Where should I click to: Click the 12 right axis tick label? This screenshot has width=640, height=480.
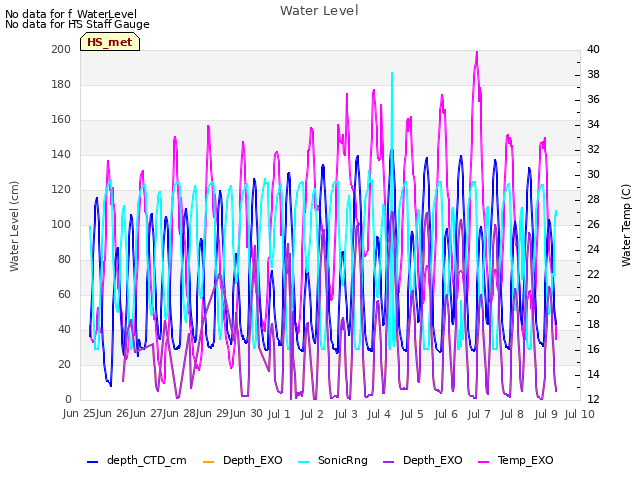point(593,400)
